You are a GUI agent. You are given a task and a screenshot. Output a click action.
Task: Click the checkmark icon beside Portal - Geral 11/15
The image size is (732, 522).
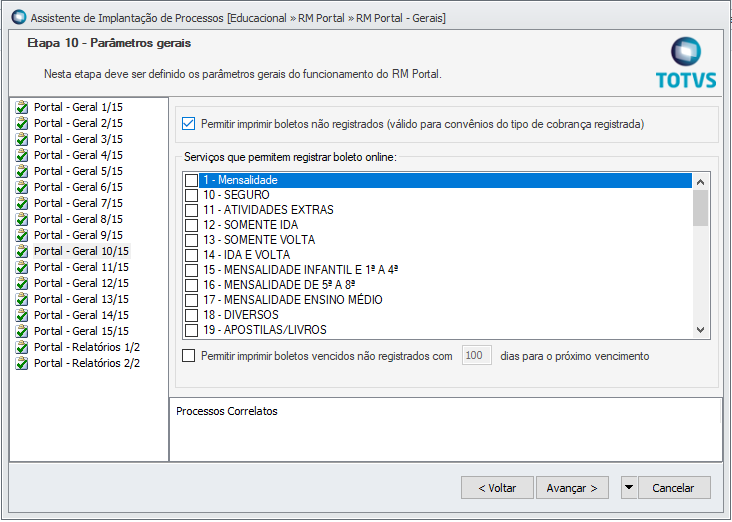[x=21, y=267]
